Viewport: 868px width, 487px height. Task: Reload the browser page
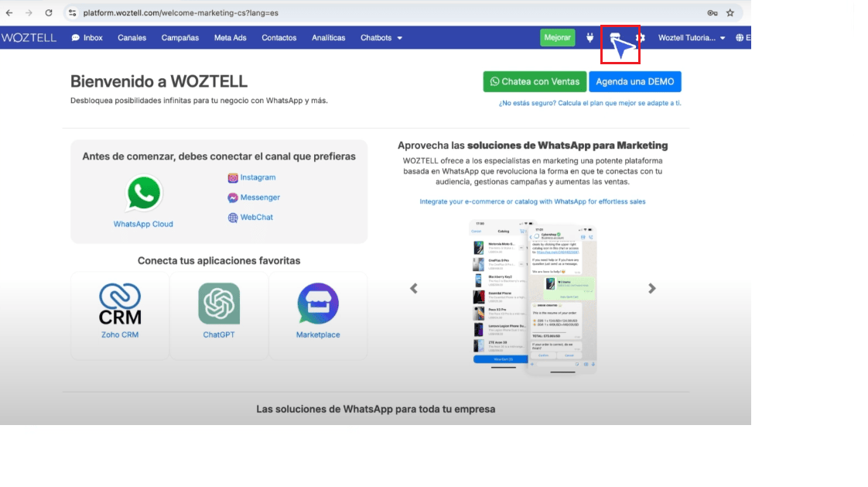coord(49,12)
